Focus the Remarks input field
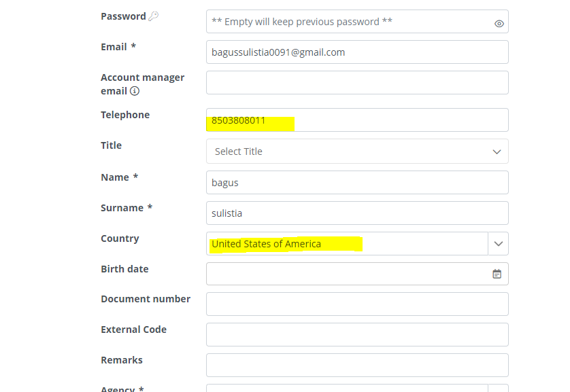570x392 pixels. point(357,366)
